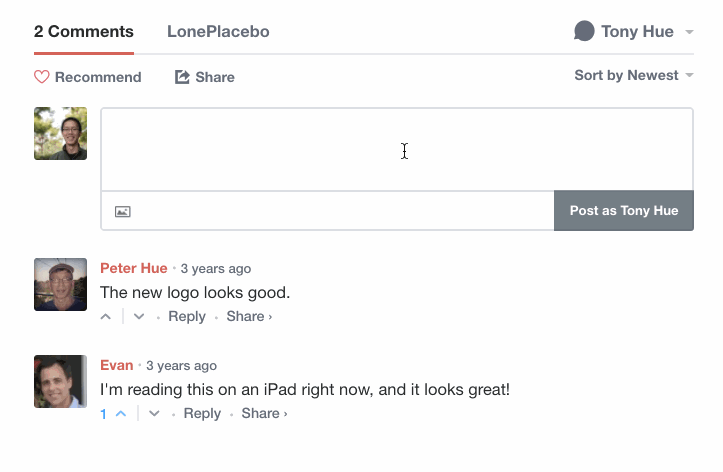Upvote Peter Hue's comment

pos(106,317)
